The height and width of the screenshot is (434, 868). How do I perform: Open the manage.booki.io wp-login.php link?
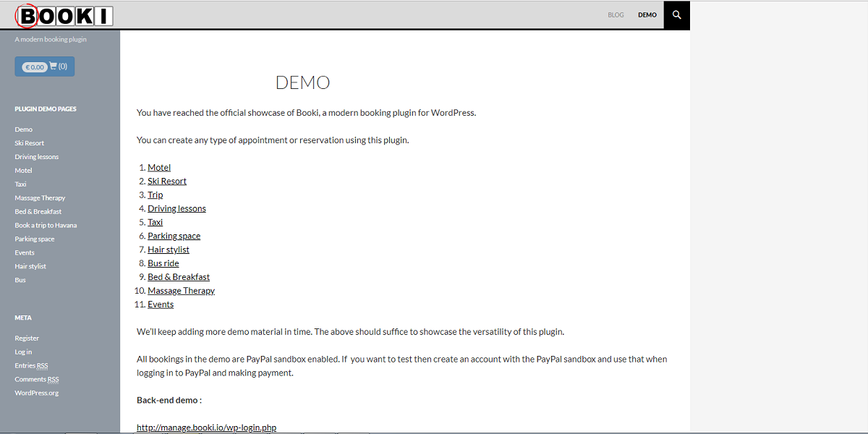[207, 428]
